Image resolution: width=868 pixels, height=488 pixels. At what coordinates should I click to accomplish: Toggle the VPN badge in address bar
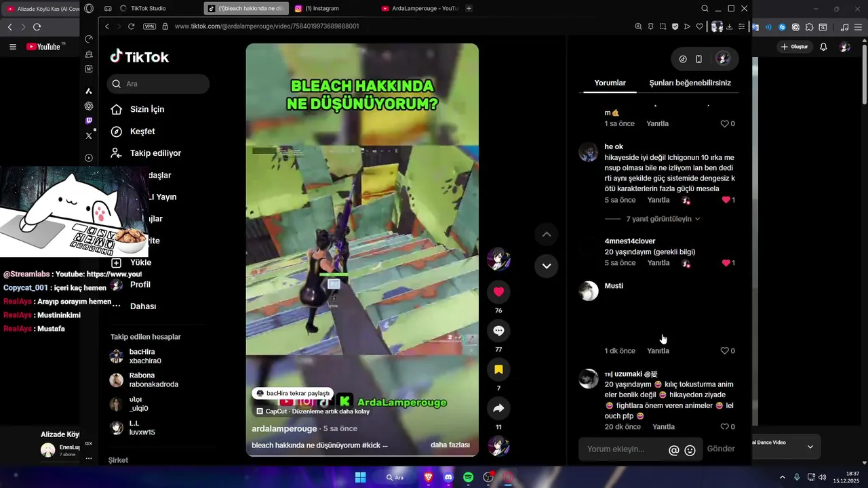[150, 26]
